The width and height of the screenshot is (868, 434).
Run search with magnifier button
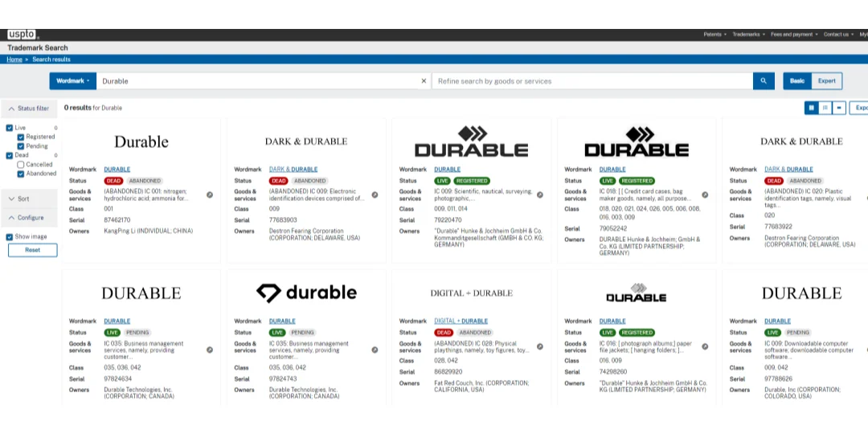pyautogui.click(x=764, y=81)
